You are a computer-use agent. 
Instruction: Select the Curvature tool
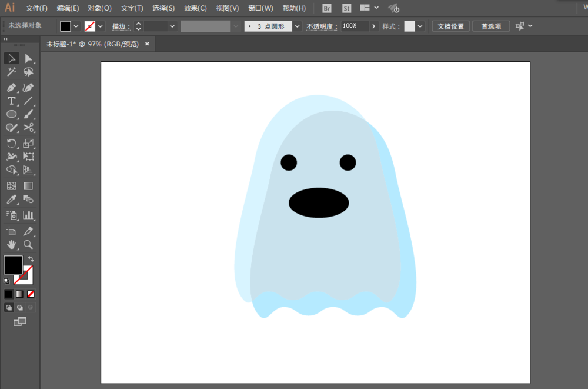(28, 88)
